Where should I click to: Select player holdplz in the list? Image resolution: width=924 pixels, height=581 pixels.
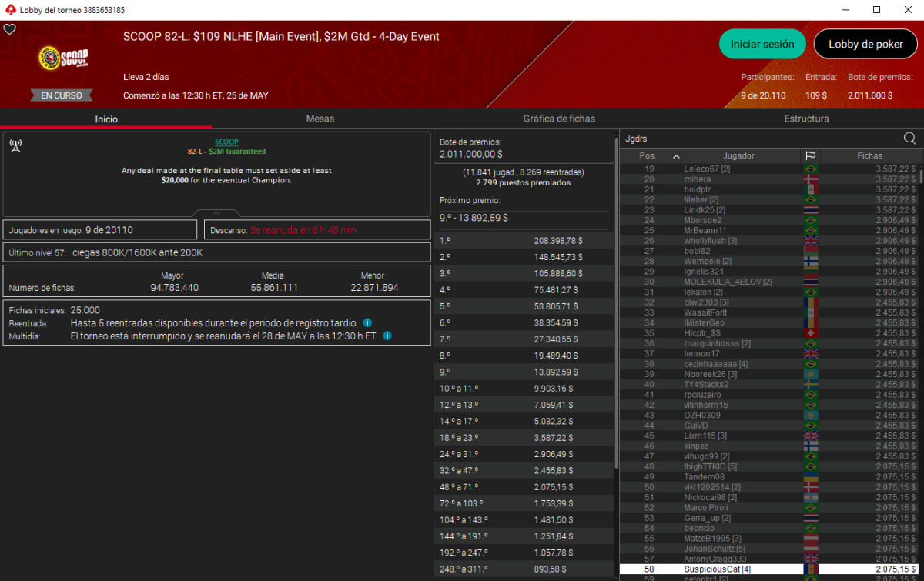(768, 189)
